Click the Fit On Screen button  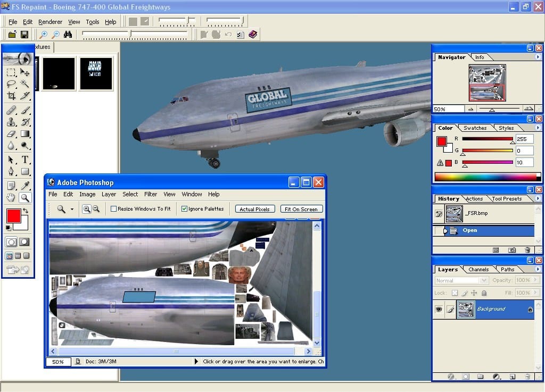(301, 209)
